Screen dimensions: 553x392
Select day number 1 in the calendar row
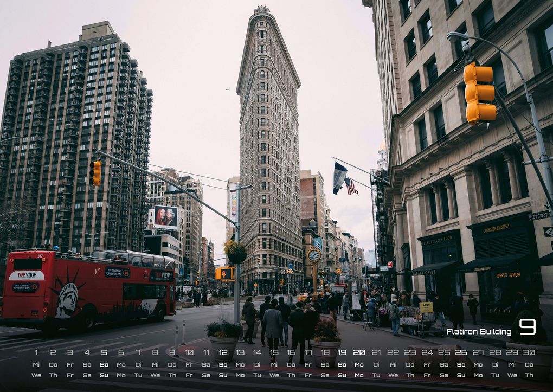click(x=36, y=352)
